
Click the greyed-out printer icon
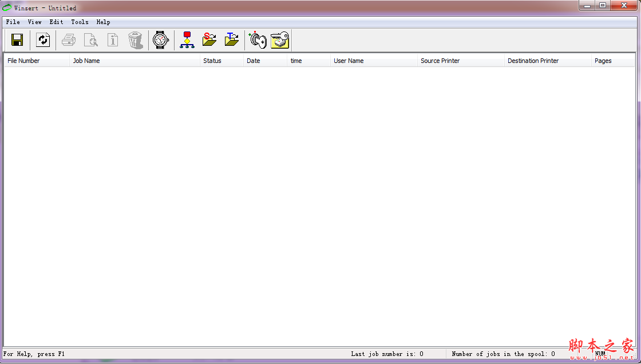(x=69, y=40)
